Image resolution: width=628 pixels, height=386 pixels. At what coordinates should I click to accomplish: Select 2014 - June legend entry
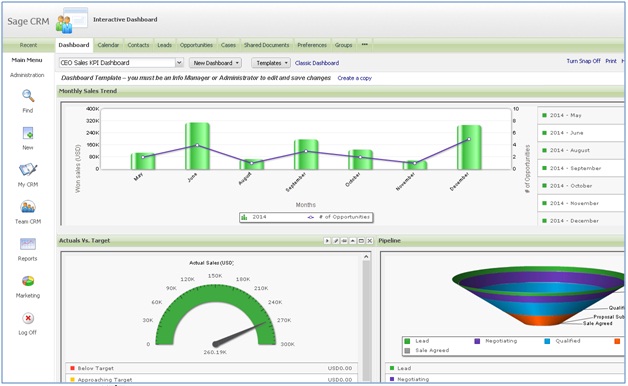pos(580,133)
